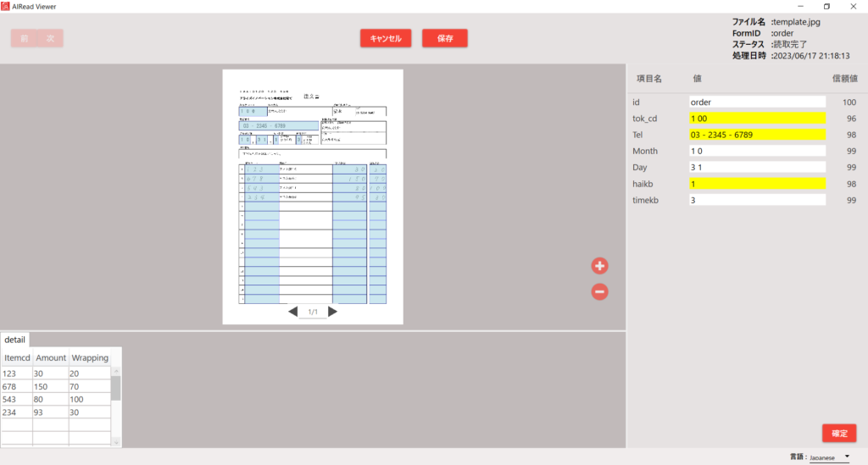The image size is (868, 465).
Task: Select Wrapping cell 20
Action: (90, 374)
